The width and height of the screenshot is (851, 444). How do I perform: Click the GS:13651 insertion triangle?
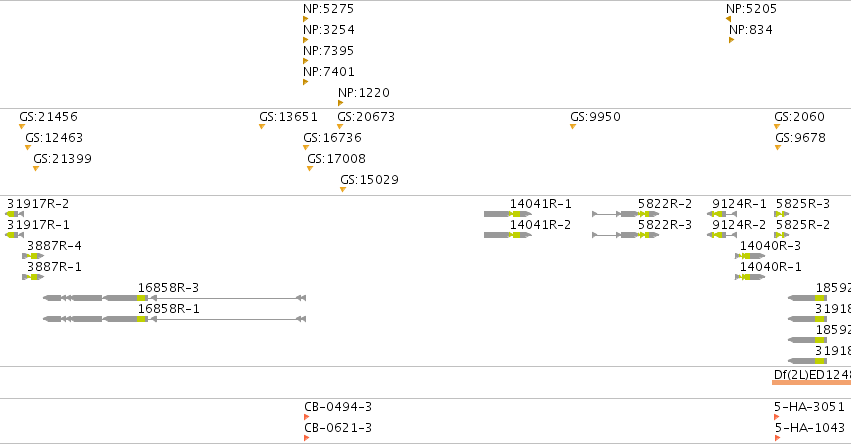click(262, 126)
